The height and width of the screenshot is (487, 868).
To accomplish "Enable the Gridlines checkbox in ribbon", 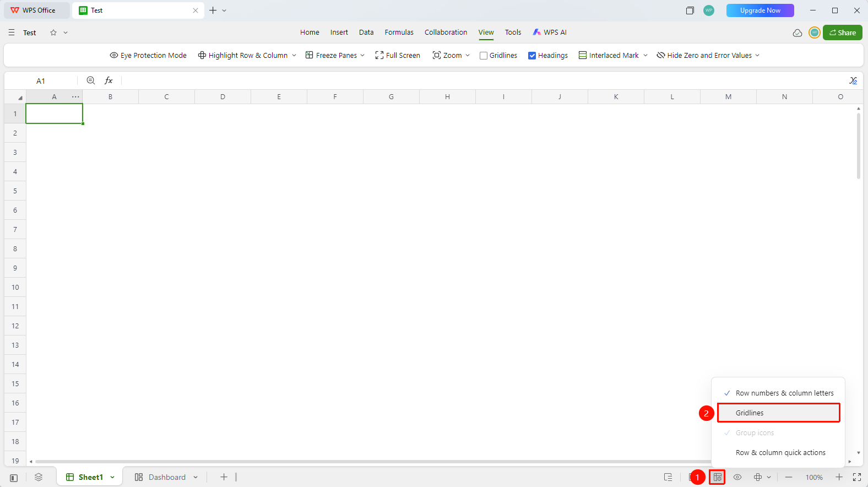I will pos(484,56).
